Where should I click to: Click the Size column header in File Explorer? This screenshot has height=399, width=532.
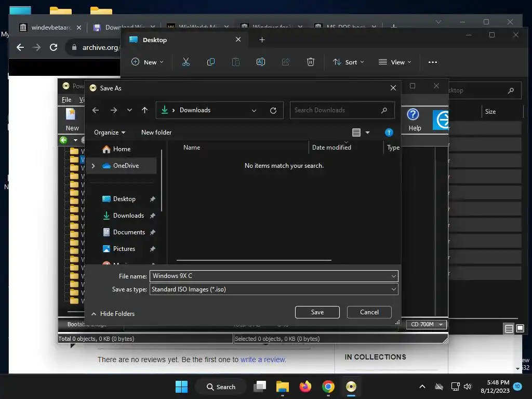click(490, 111)
